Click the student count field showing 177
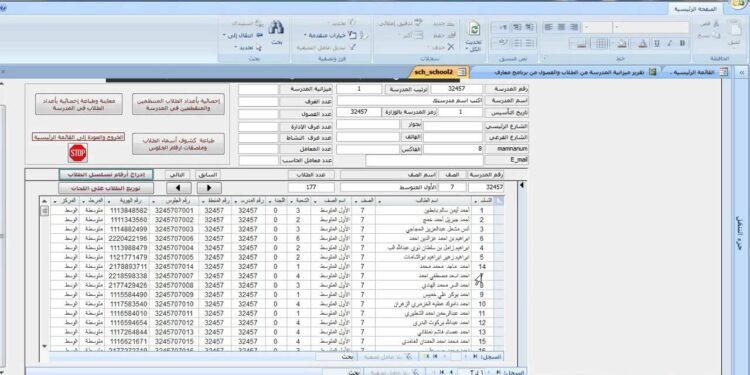The image size is (750, 375). (x=311, y=187)
